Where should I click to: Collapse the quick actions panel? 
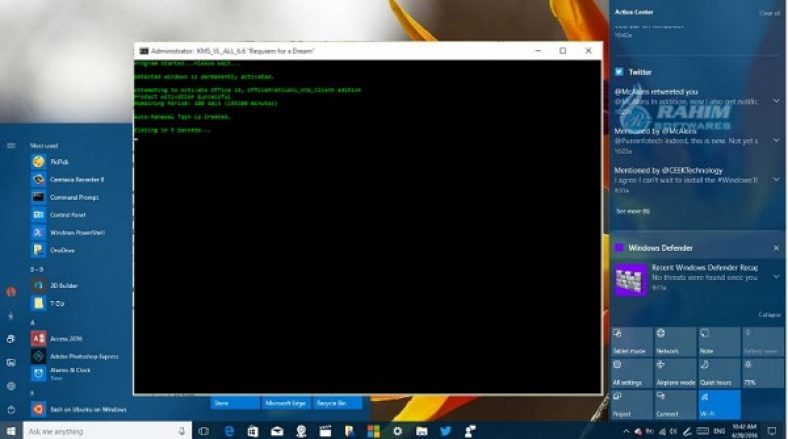(x=769, y=314)
